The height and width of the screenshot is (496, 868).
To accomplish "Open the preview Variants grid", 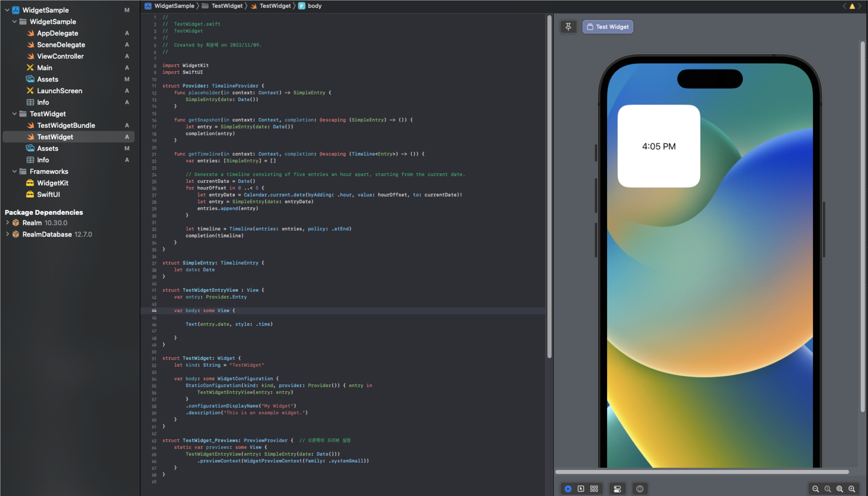I will point(594,489).
